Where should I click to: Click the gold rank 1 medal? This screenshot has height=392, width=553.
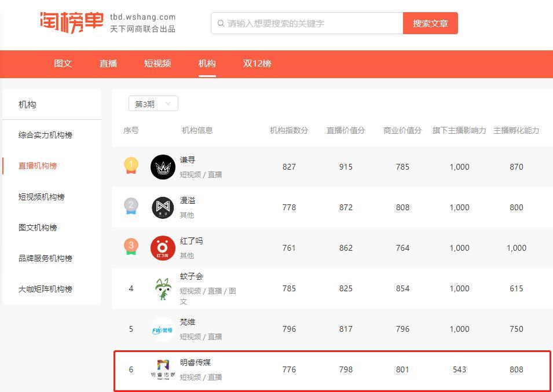131,166
